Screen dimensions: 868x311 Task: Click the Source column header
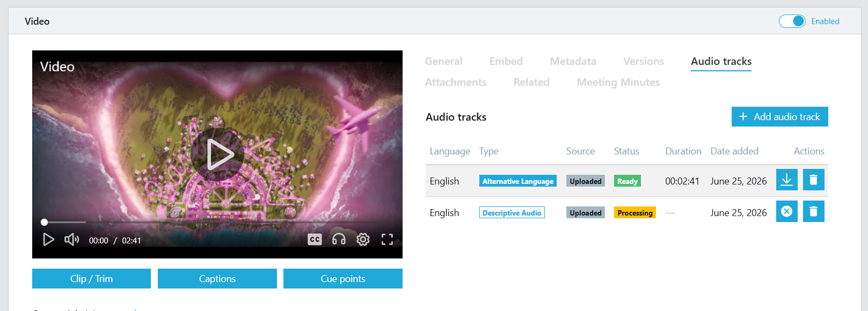pos(580,151)
